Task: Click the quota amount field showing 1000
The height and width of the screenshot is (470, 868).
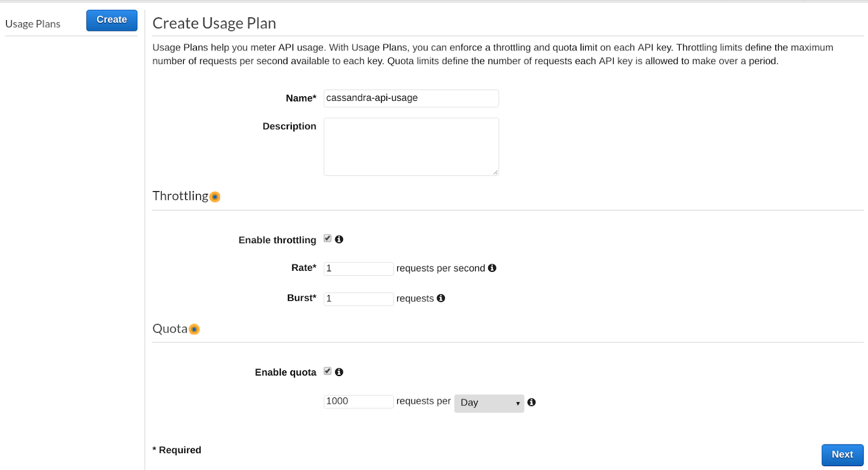Action: [x=358, y=402]
